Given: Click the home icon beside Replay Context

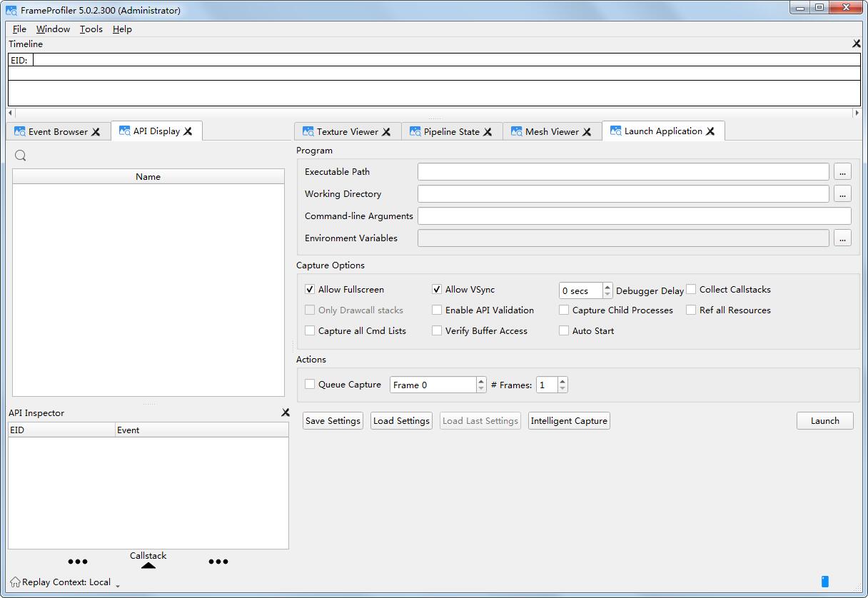Looking at the screenshot, I should click(x=15, y=582).
